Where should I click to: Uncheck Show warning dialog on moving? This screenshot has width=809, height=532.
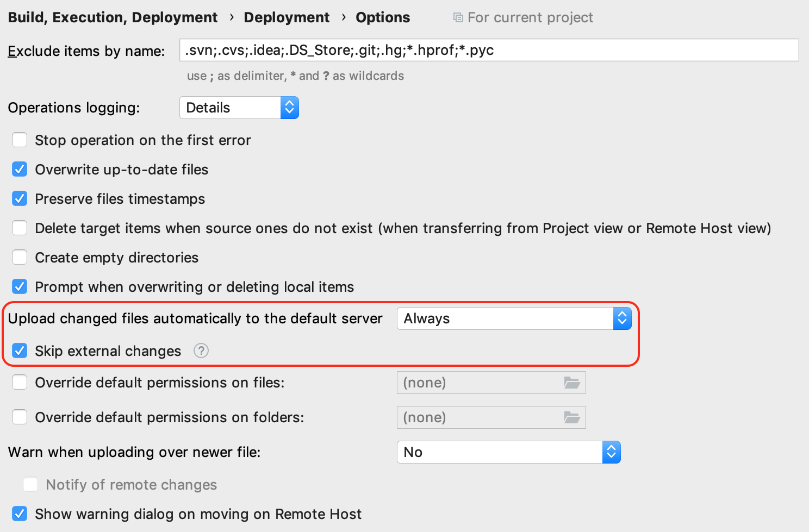point(20,514)
